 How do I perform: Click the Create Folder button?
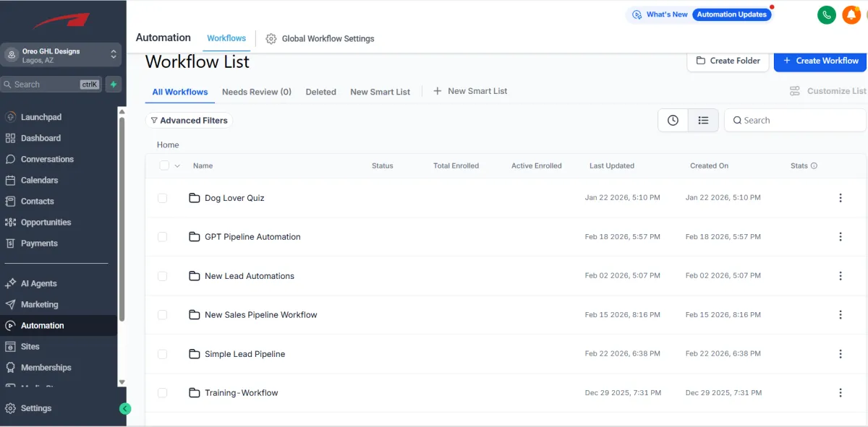pos(728,61)
